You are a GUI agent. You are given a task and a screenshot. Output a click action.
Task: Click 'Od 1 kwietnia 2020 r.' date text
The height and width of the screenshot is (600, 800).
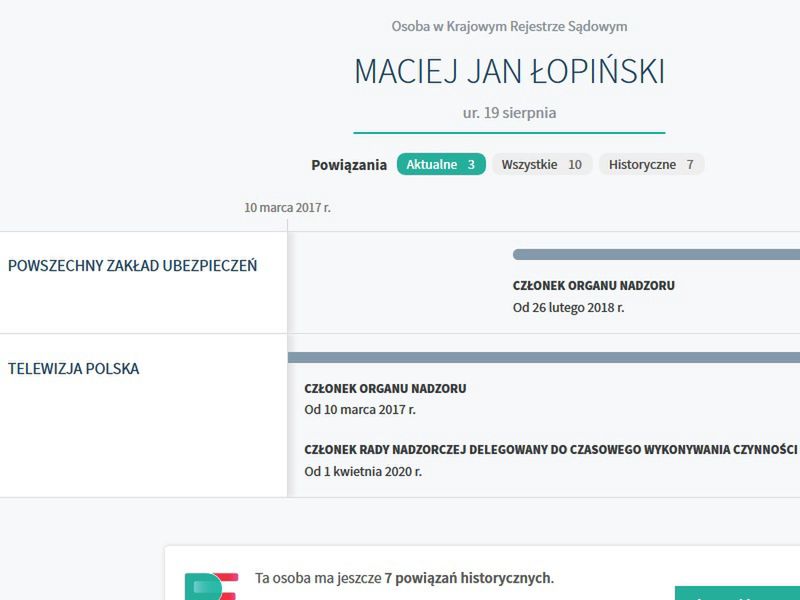point(363,471)
